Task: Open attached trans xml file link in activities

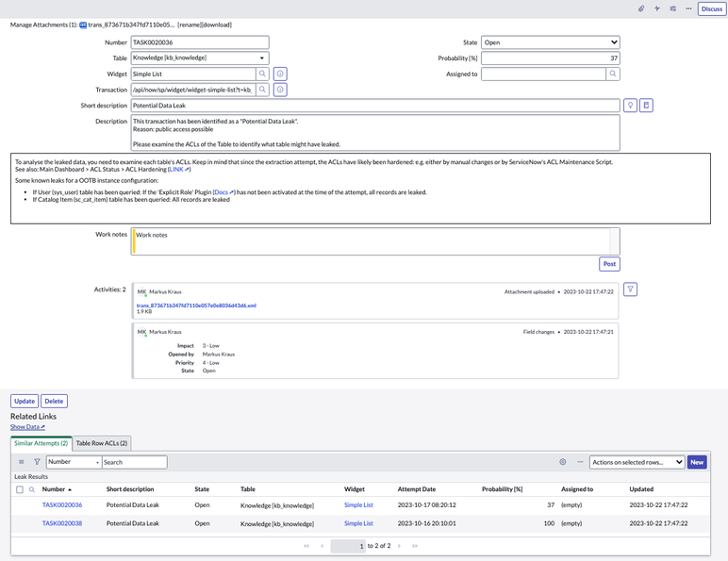Action: [x=196, y=305]
